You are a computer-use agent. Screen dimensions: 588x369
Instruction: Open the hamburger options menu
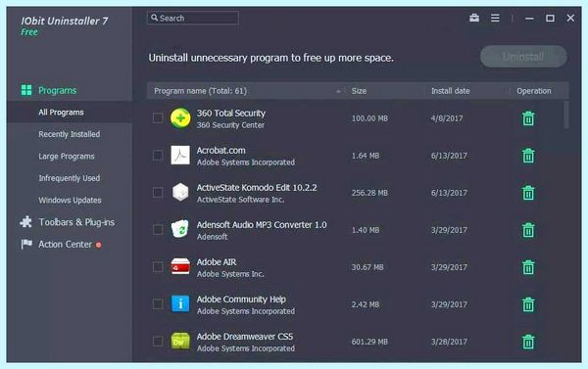click(x=495, y=18)
